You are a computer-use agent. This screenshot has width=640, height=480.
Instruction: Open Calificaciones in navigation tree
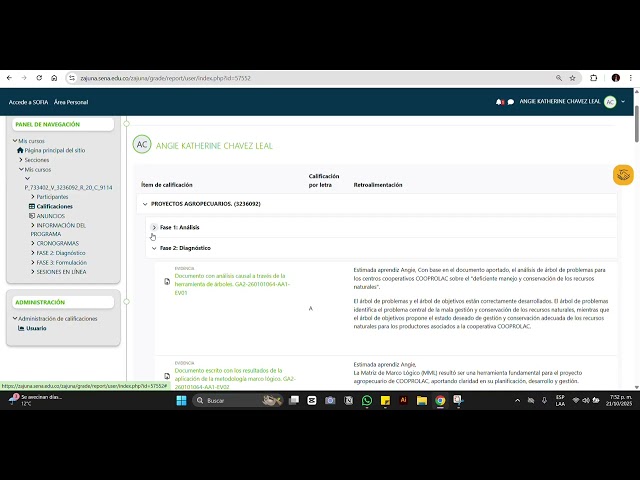(54, 207)
